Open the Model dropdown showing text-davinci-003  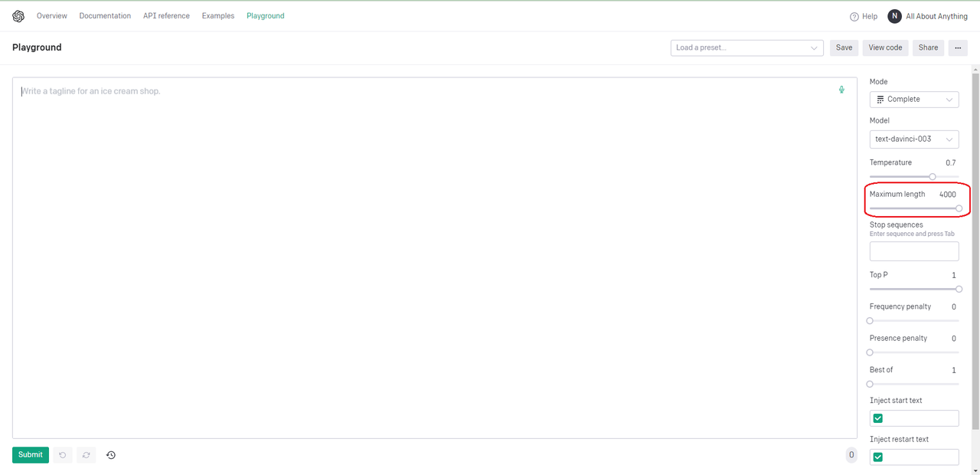pyautogui.click(x=914, y=139)
